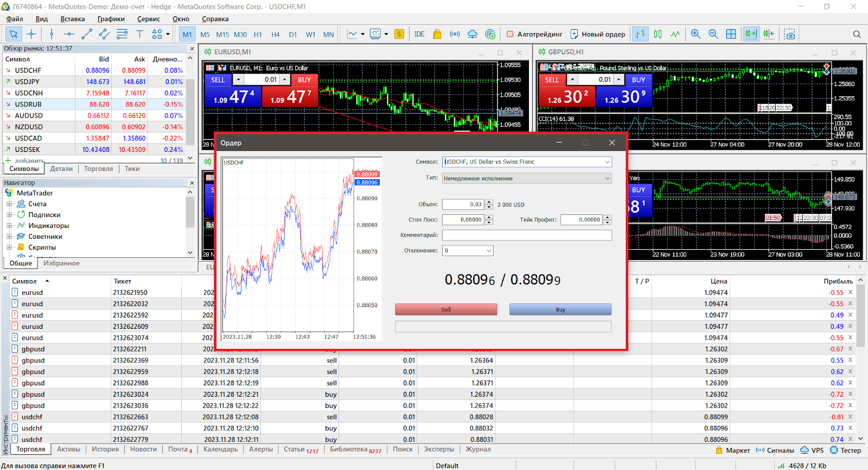Toggle the chart shift option
The width and height of the screenshot is (868, 470).
(769, 34)
